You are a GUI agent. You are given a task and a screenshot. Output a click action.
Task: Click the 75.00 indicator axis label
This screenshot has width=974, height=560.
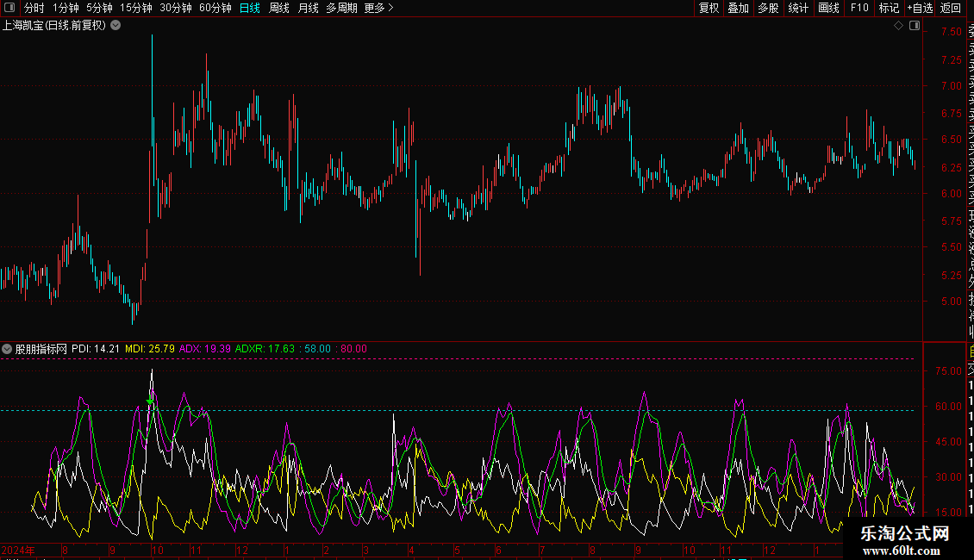tap(948, 371)
